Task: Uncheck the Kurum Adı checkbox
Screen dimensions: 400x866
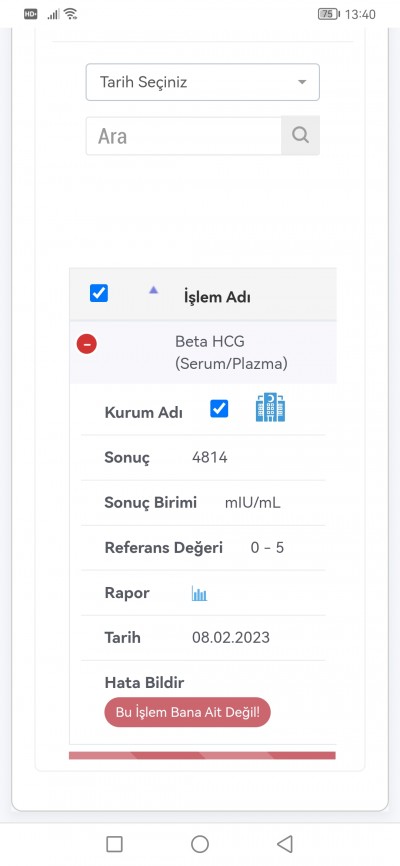Action: coord(219,409)
